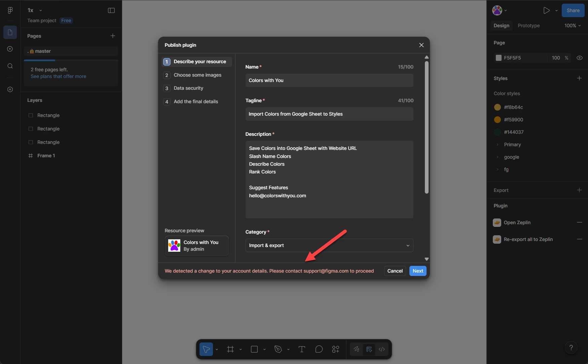Switch to the Design tab
Image resolution: width=588 pixels, height=364 pixels.
501,26
